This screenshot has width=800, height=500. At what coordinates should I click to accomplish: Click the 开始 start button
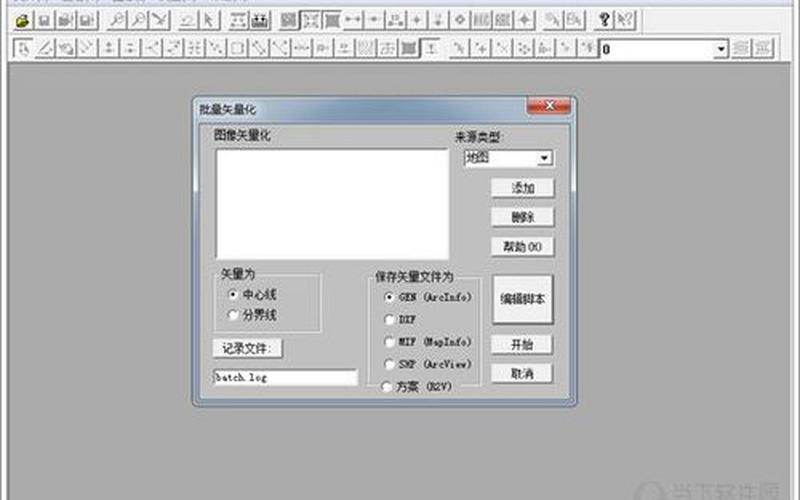pyautogui.click(x=522, y=345)
